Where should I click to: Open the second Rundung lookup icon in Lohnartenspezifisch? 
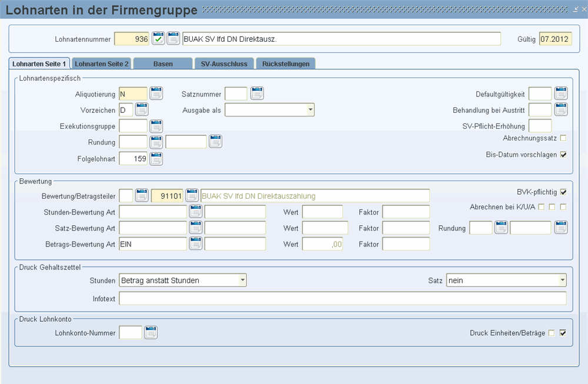point(216,142)
